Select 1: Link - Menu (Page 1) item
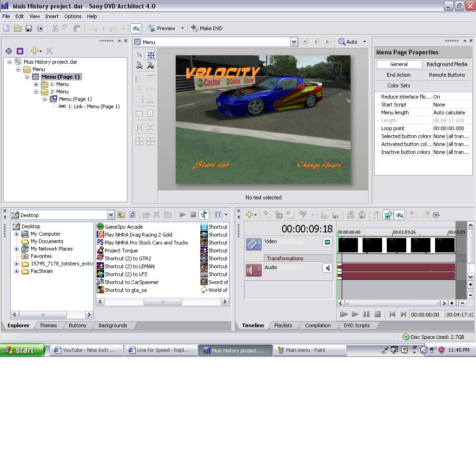This screenshot has height=476, width=476. point(94,106)
